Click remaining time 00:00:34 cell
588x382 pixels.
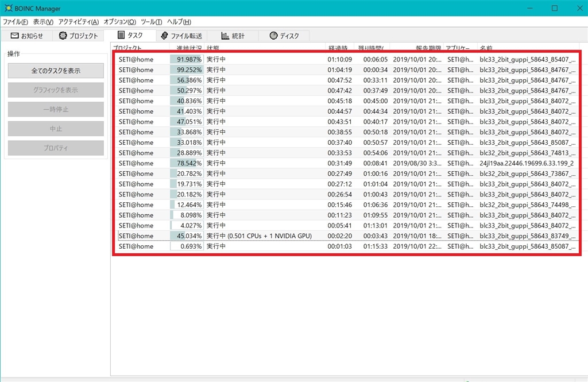point(375,70)
